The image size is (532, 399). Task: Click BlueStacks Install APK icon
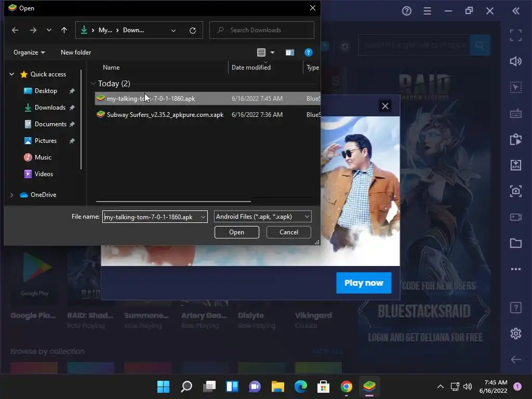(x=515, y=165)
